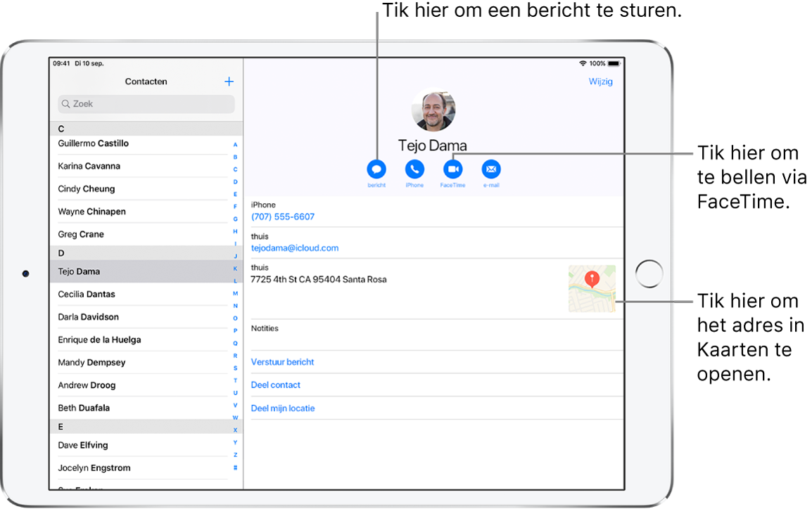Viewport: 812px width, 509px height.
Task: Tap the 09:41 clock in status bar
Action: (x=61, y=63)
